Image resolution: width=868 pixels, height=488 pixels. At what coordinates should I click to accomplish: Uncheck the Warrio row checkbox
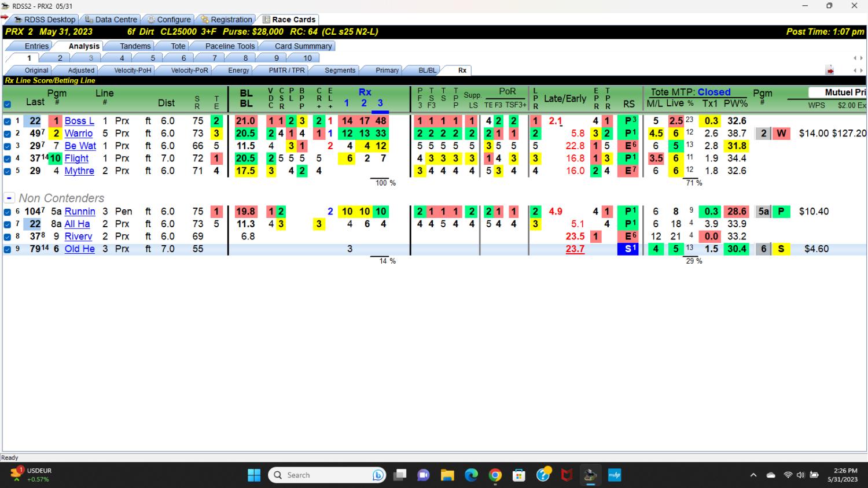8,134
